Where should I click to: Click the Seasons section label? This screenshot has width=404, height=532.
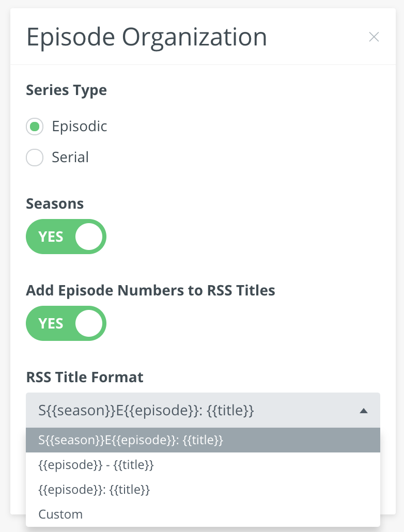[x=55, y=204]
